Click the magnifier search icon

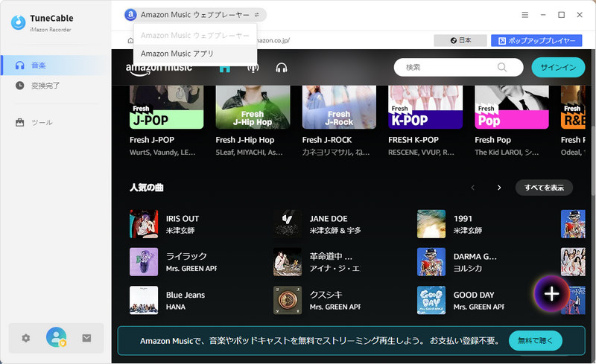pyautogui.click(x=501, y=67)
